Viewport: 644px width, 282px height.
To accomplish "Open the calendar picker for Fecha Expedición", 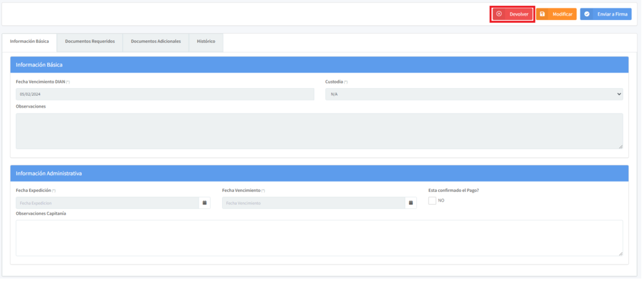I will click(x=204, y=203).
